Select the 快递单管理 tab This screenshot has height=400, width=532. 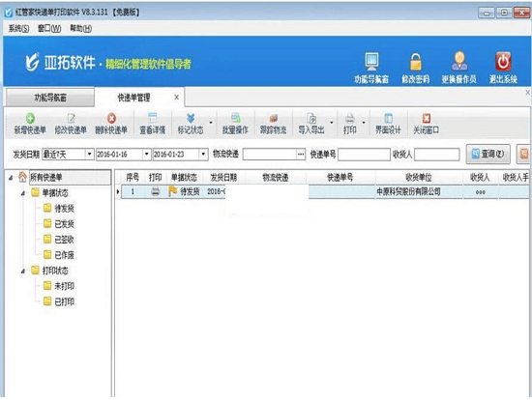coord(133,98)
